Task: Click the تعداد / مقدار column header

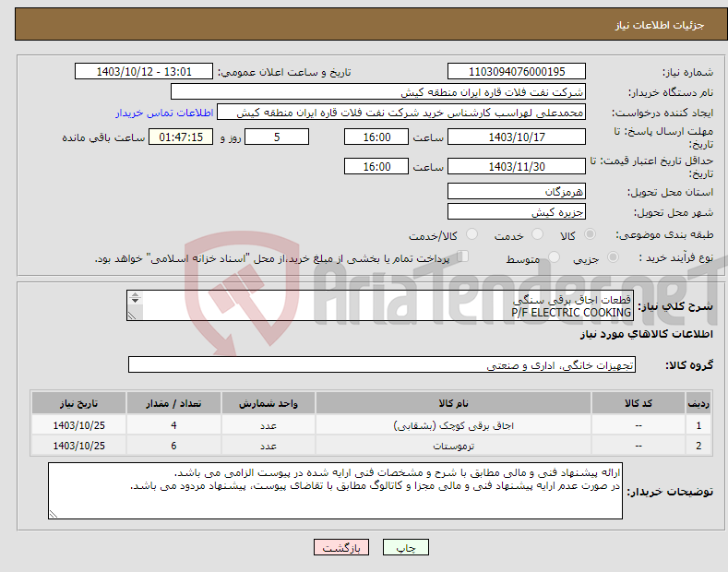Action: click(x=173, y=403)
